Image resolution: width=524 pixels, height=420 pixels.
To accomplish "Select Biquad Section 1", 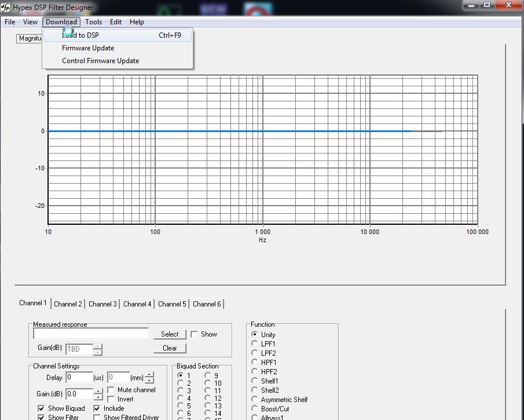I will 181,375.
